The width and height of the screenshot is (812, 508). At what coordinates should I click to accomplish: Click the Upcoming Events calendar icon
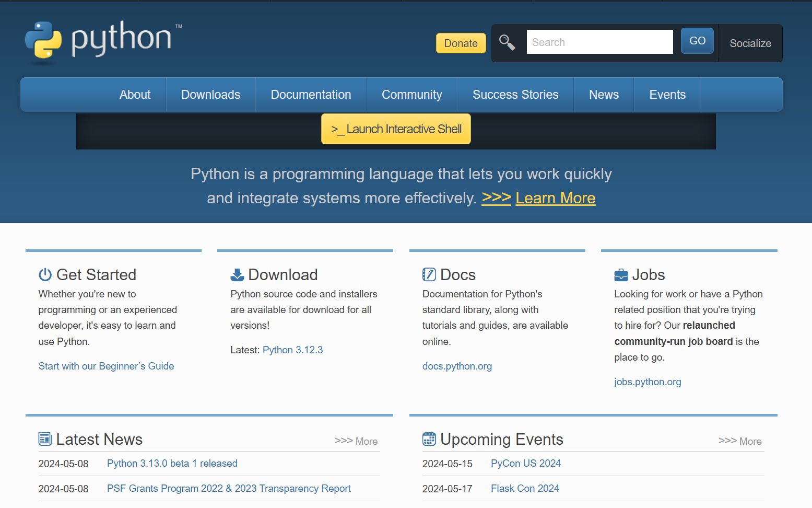[429, 439]
